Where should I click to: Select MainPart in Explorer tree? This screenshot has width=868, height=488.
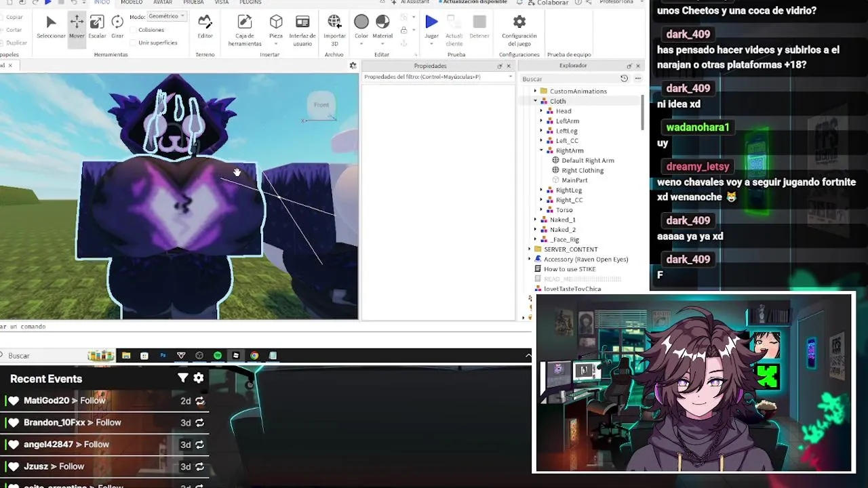click(x=574, y=180)
